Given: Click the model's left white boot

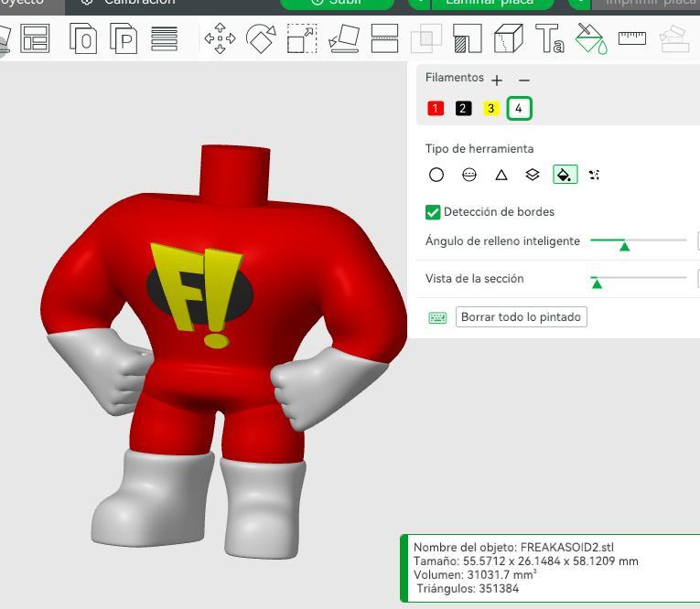Looking at the screenshot, I should coord(152,497).
